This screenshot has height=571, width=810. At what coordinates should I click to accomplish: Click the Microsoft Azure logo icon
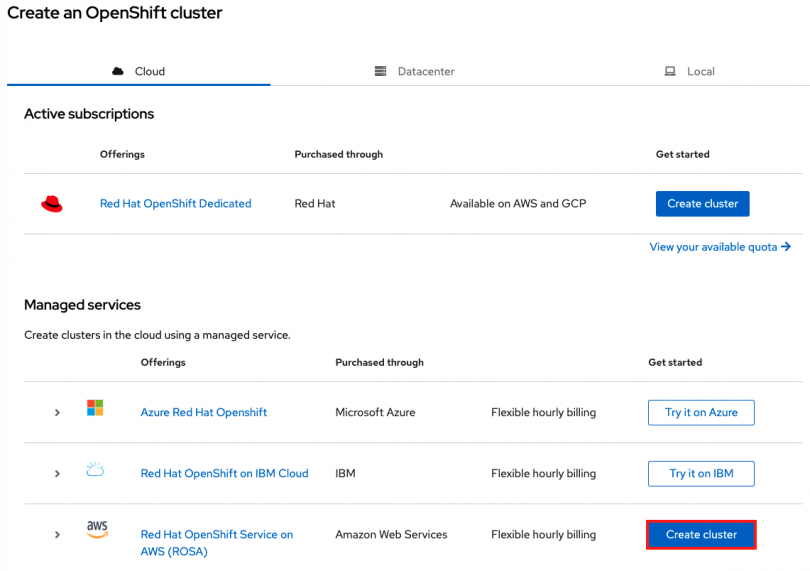[x=95, y=408]
